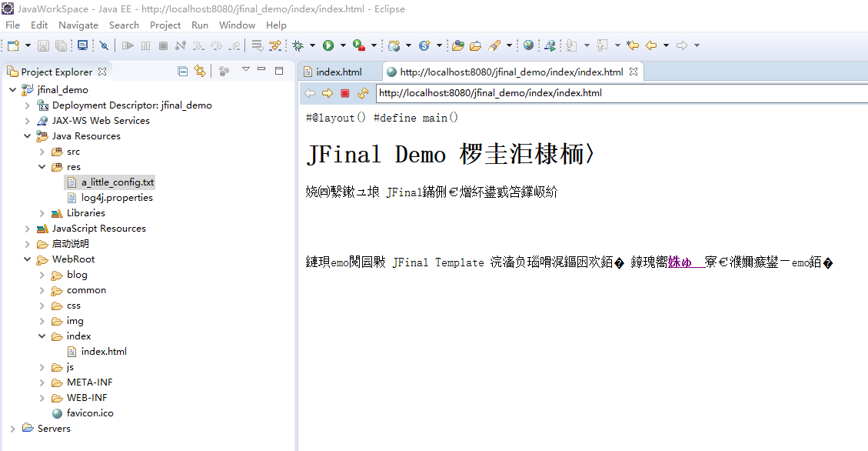Click the Open Web Browser globe icon

pyautogui.click(x=529, y=45)
